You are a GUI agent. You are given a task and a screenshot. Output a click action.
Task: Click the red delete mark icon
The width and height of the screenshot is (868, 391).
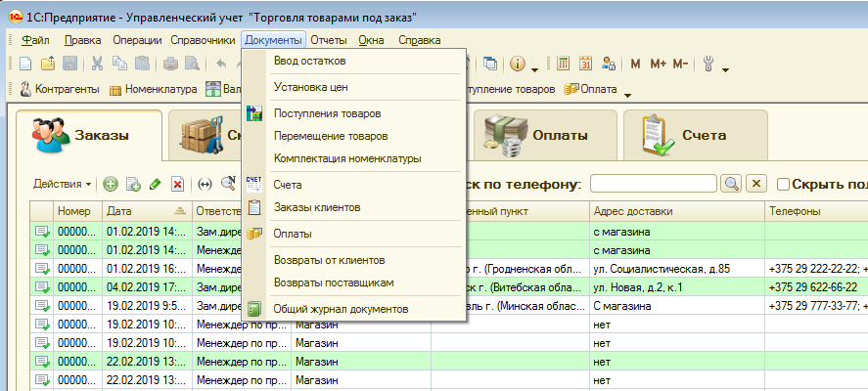pyautogui.click(x=177, y=184)
